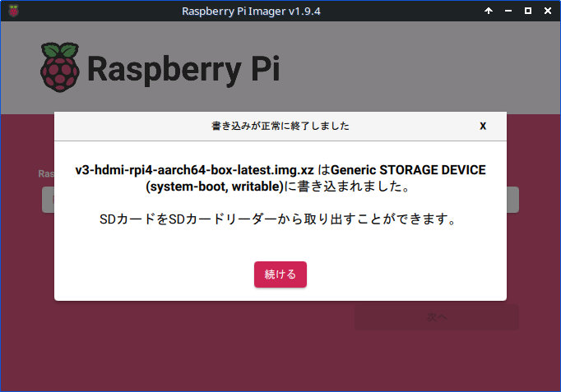This screenshot has width=561, height=392.
Task: Minimize the Raspberry Pi Imager window
Action: 508,11
